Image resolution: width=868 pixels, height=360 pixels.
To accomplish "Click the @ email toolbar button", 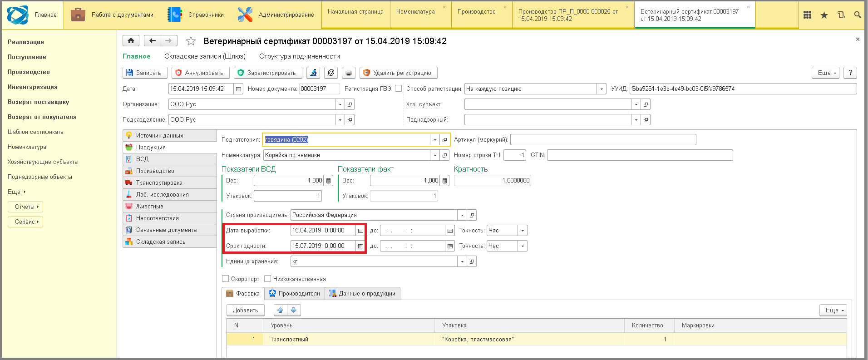I will 331,73.
